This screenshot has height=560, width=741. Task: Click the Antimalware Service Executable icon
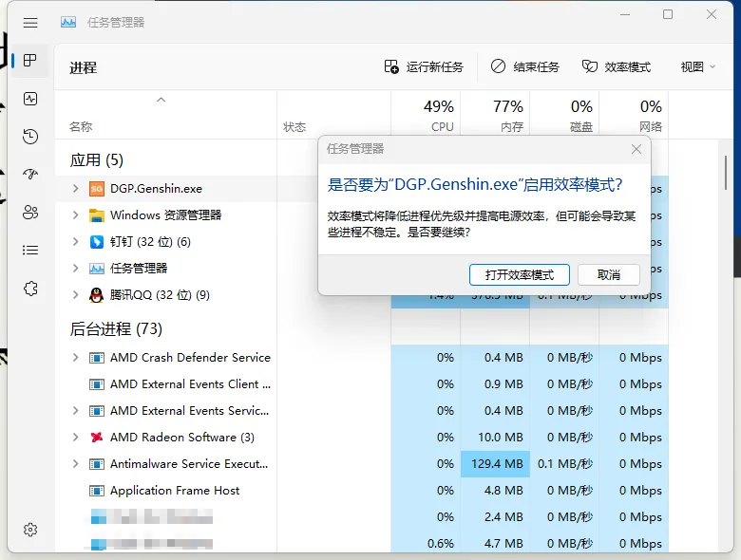tap(96, 464)
